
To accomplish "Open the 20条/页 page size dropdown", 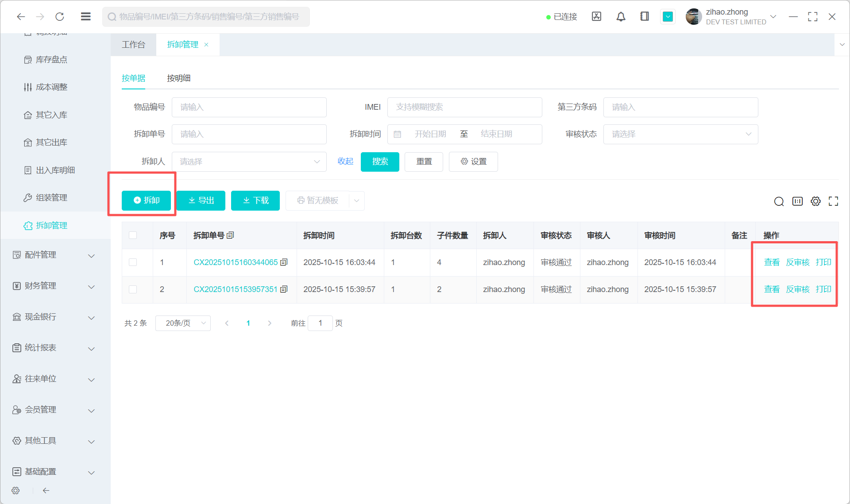I will click(183, 323).
